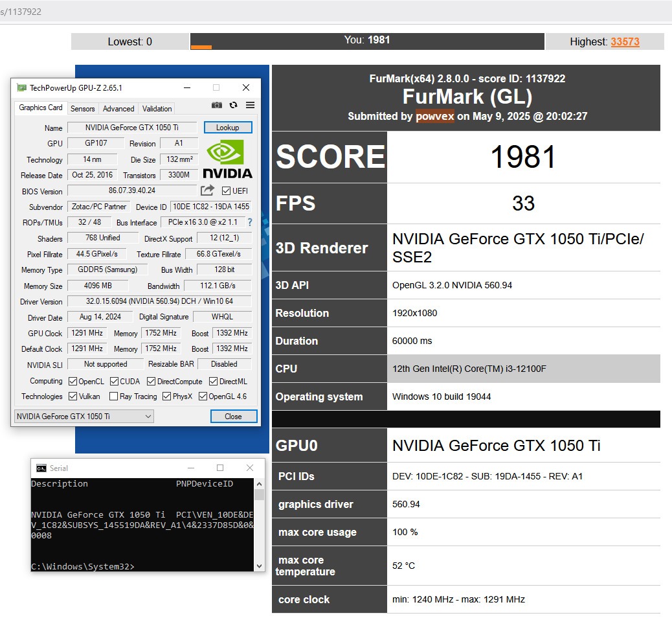The width and height of the screenshot is (672, 620).
Task: Click the CPU row i3-12100F text
Action: pyautogui.click(x=469, y=369)
